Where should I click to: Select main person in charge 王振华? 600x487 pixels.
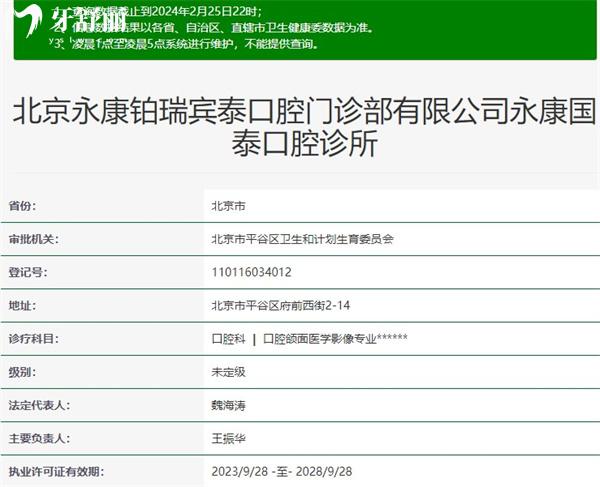pyautogui.click(x=228, y=438)
